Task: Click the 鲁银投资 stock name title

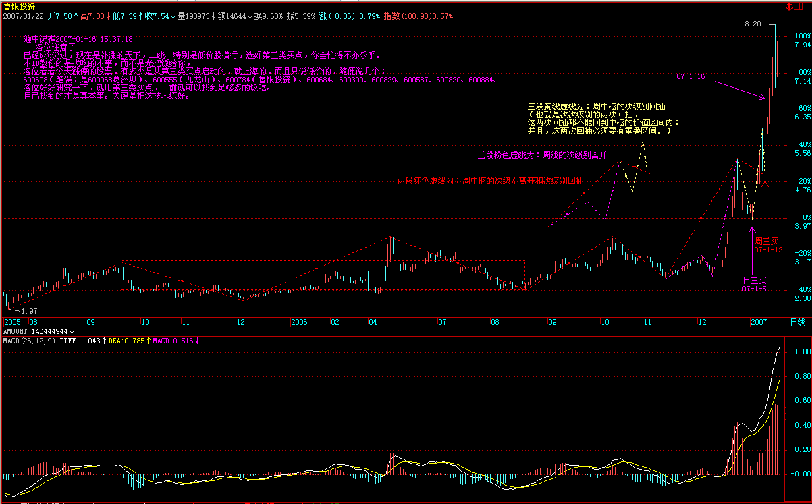Action: point(18,6)
